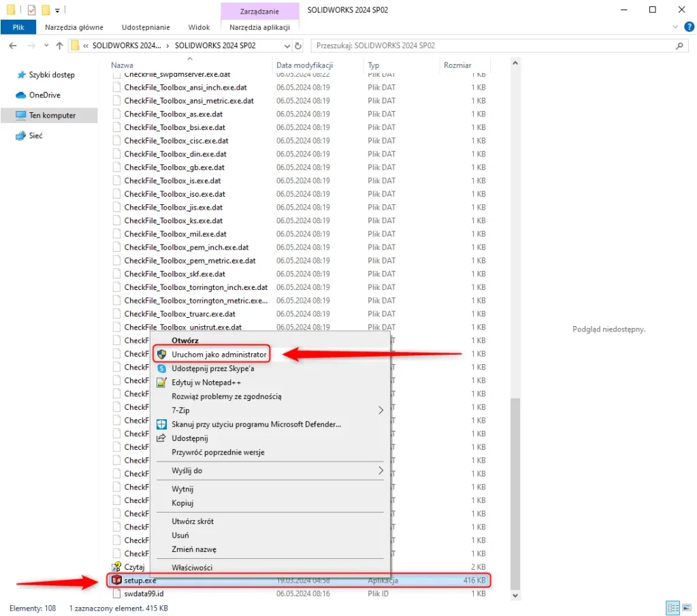Viewport: 697px width, 616px height.
Task: Click scrollbar up arrow of file list
Action: [515, 63]
